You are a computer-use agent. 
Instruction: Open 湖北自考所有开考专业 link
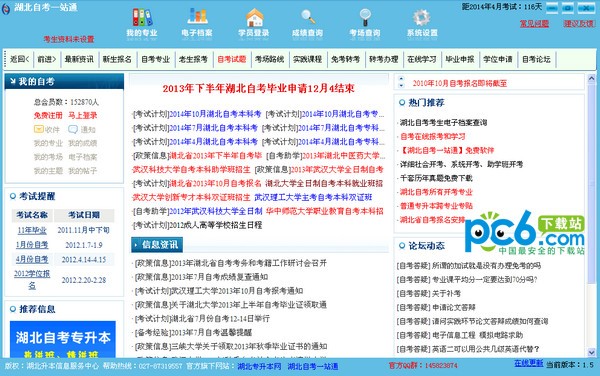(436, 192)
